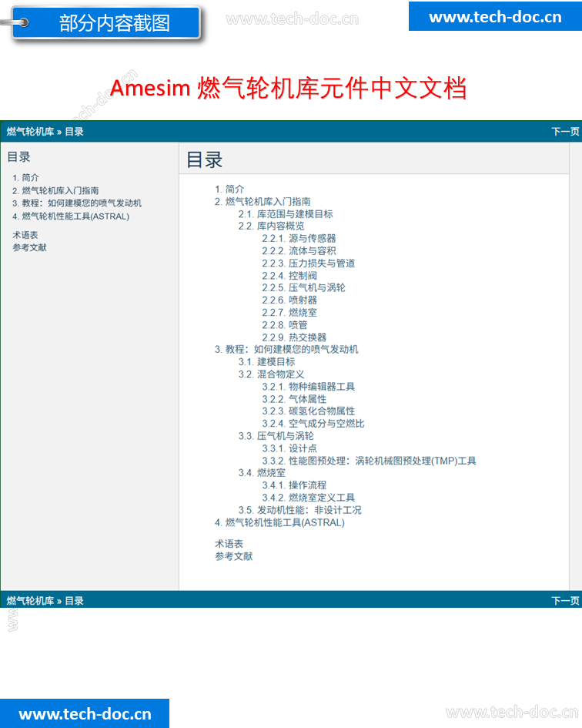The height and width of the screenshot is (728, 582).
Task: Open section 2.2.6. 喷射器
Action: pos(289,300)
